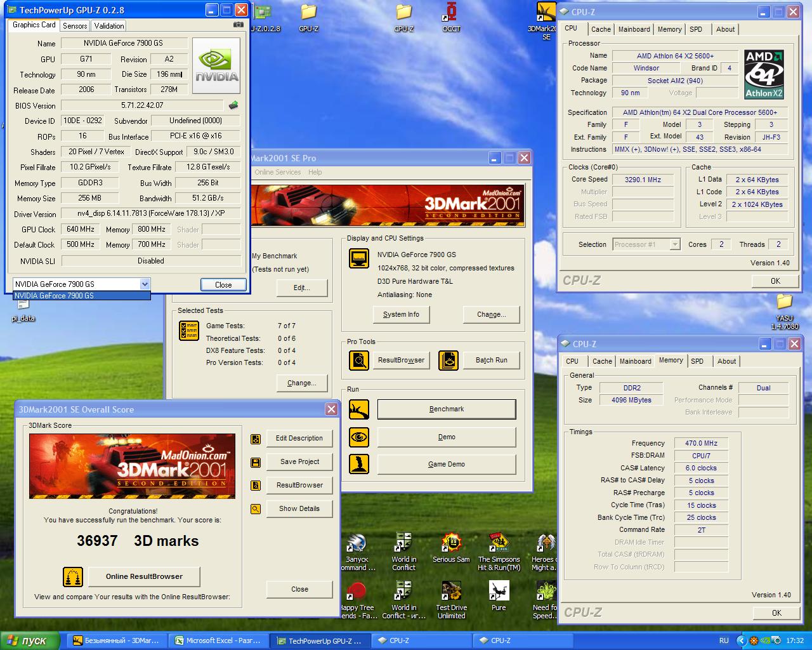This screenshot has width=812, height=650.
Task: Click the Benchmark button in 3DMark
Action: (447, 409)
